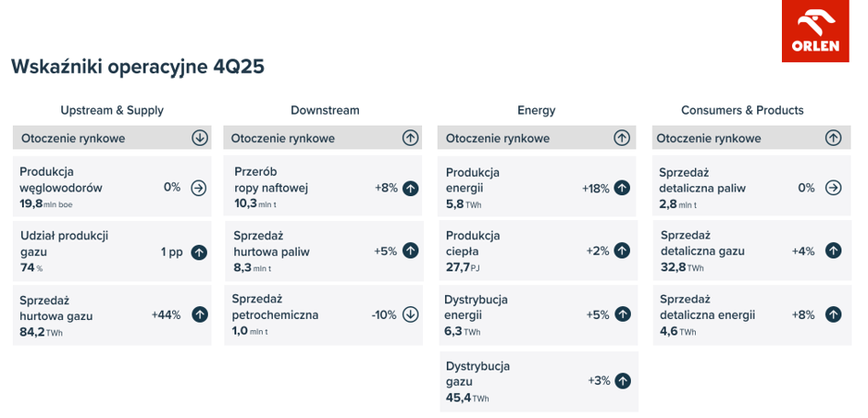The image size is (868, 418).
Task: Click right arrow beside Produkcja węglowodorów 0%
Action: [x=199, y=188]
